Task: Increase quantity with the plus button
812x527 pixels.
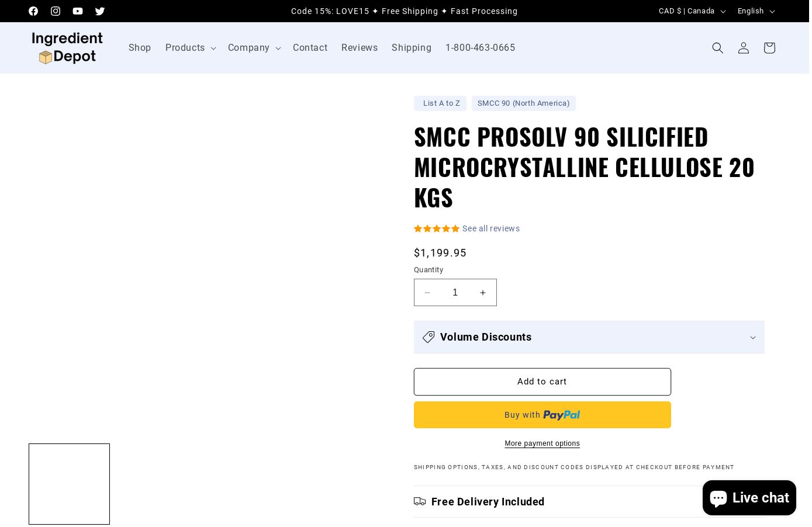Action: [x=483, y=293]
